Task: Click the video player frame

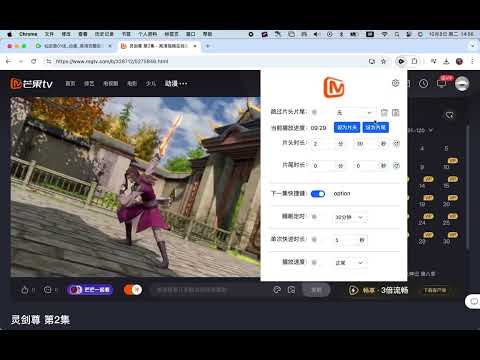Action: [x=135, y=187]
